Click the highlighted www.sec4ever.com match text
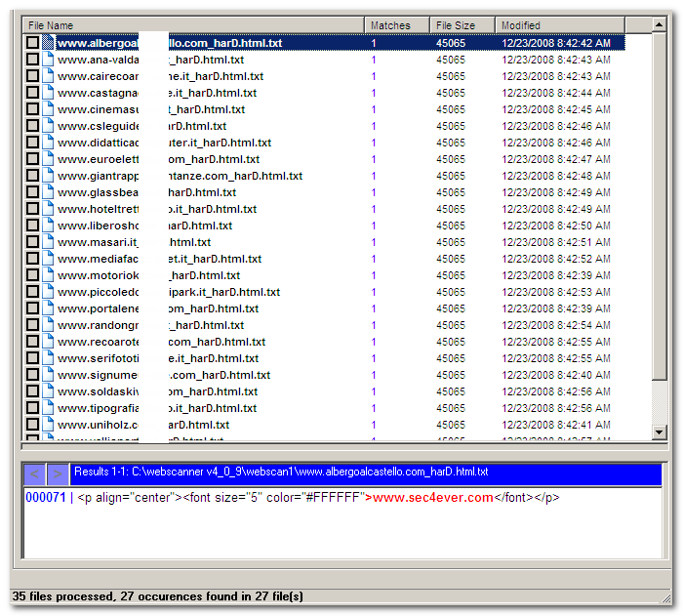 (433, 498)
